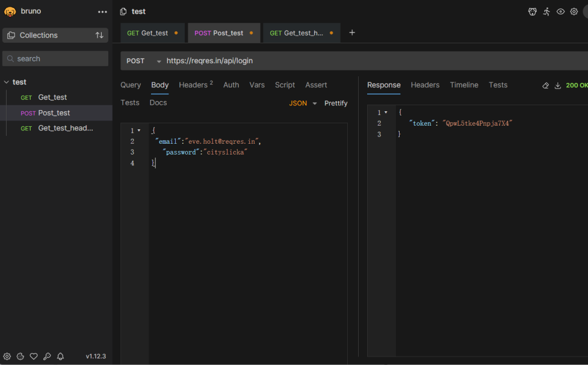588x365 pixels.
Task: Select the Response tab
Action: click(383, 85)
